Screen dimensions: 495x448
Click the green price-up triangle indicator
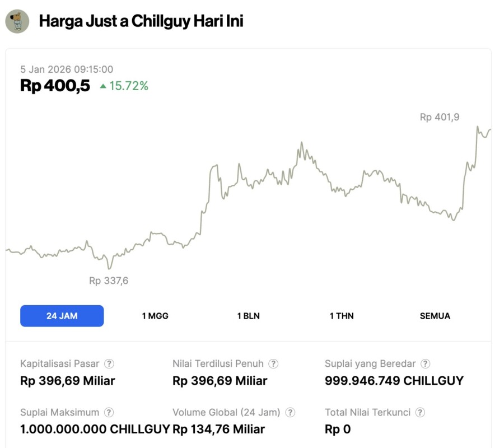(103, 86)
